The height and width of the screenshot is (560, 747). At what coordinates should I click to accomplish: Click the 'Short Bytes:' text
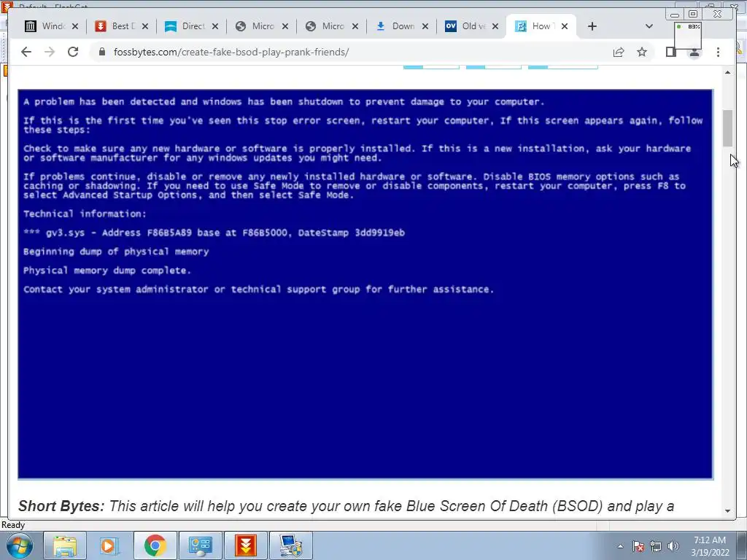tap(61, 506)
